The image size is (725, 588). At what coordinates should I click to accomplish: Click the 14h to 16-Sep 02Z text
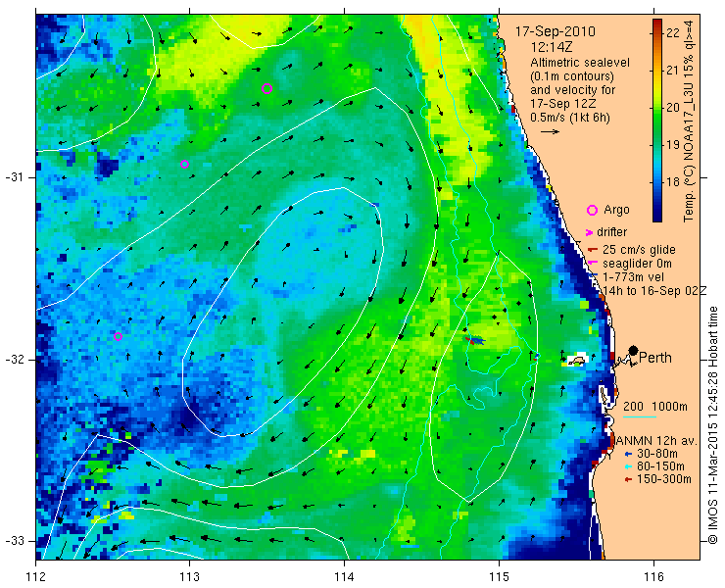pyautogui.click(x=654, y=290)
